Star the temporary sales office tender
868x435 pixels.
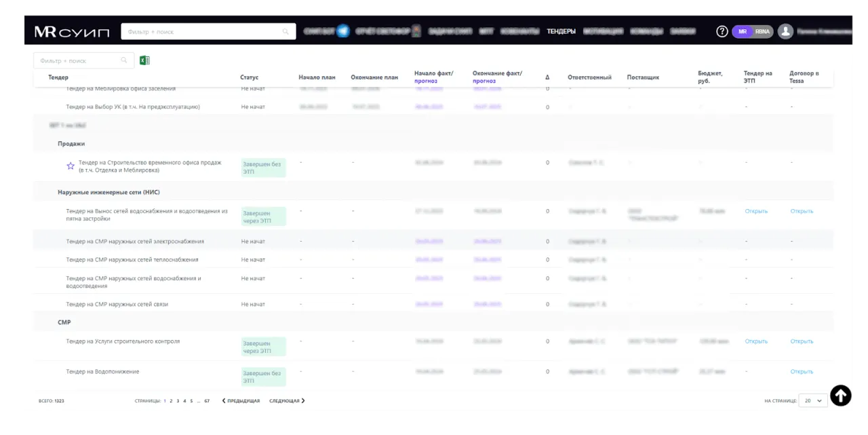pos(70,166)
